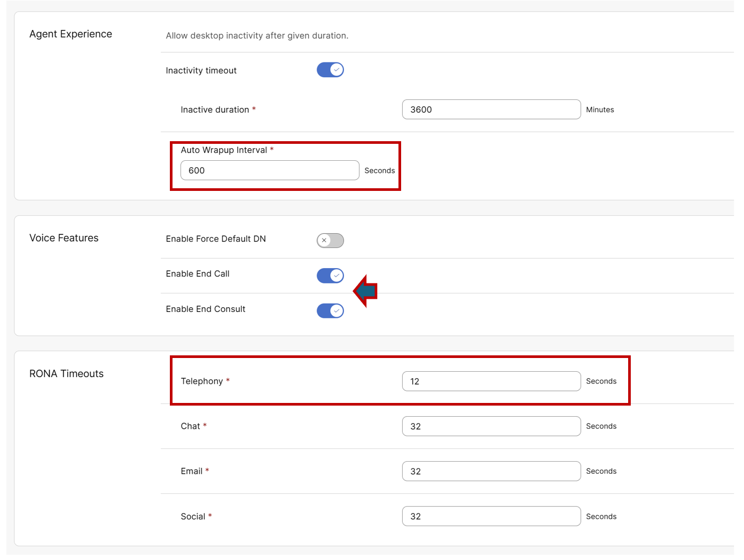Click the RONA Timeouts section heading
Image resolution: width=744 pixels, height=560 pixels.
click(66, 374)
